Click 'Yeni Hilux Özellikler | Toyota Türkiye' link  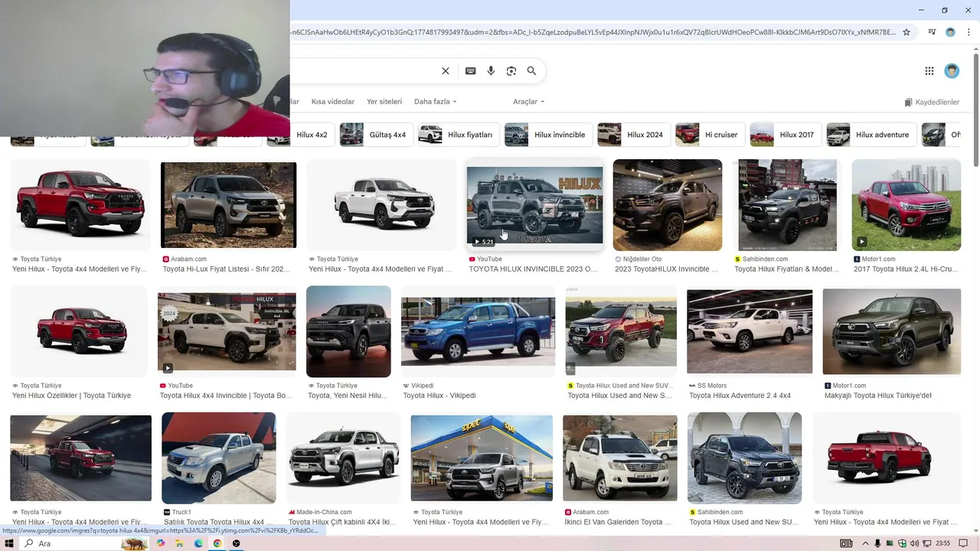tap(71, 396)
